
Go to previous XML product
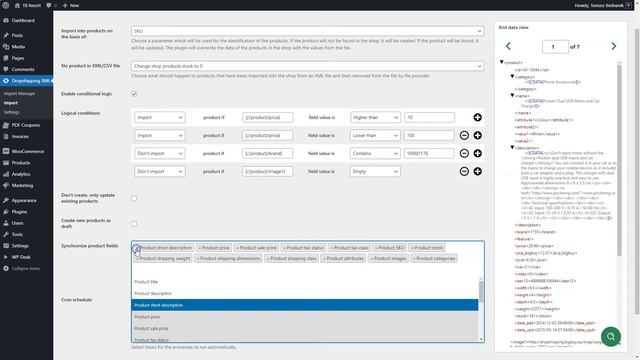pyautogui.click(x=508, y=47)
